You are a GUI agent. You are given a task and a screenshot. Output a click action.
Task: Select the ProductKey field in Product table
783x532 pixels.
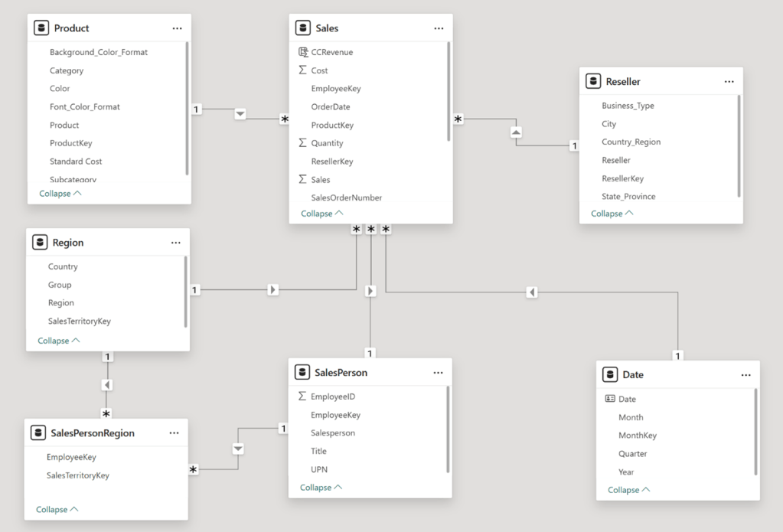point(70,143)
